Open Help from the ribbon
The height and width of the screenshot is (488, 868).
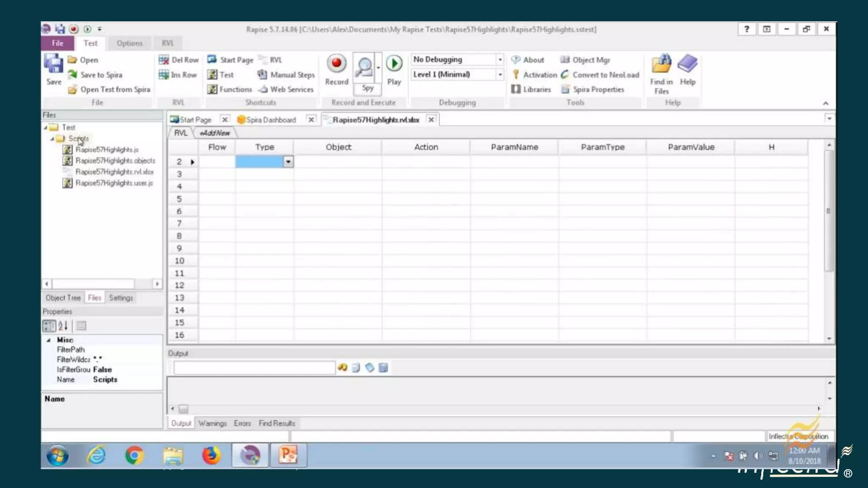[x=687, y=70]
